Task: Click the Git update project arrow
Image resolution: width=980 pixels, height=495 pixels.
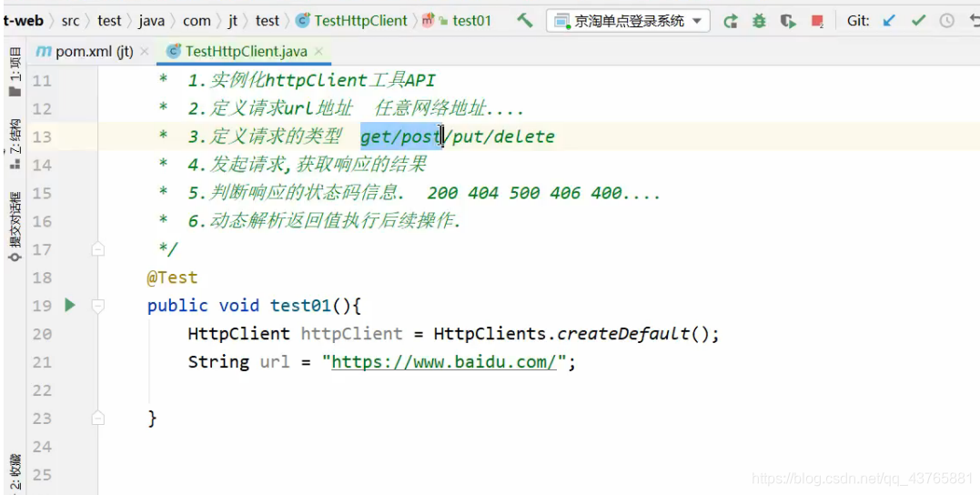Action: [889, 21]
